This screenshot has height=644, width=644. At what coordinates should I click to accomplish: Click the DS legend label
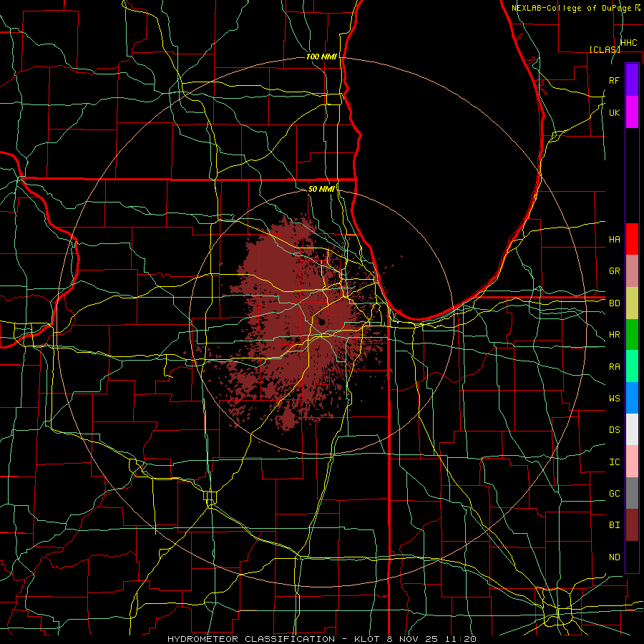tap(615, 430)
